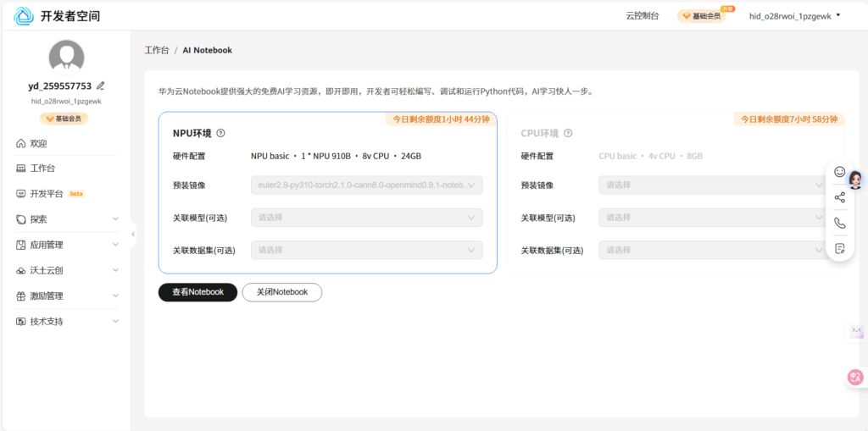Viewport: 868px width, 431px height.
Task: Open the 工作台 sidebar item
Action: click(66, 169)
